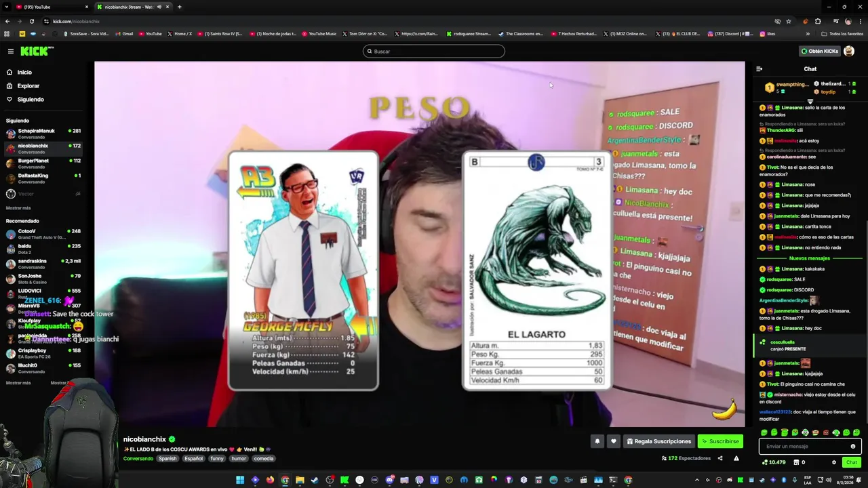Bookmark this page with star icon

(x=788, y=21)
